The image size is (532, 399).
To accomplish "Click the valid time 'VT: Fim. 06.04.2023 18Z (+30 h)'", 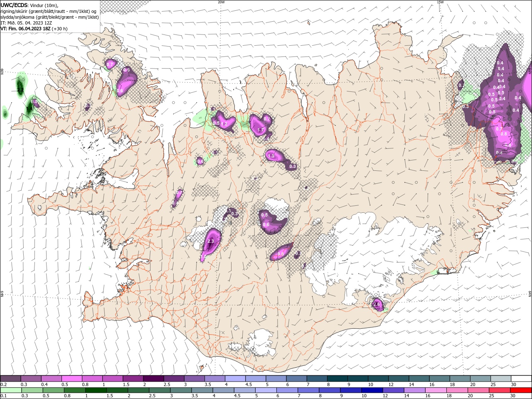I will pos(34,29).
